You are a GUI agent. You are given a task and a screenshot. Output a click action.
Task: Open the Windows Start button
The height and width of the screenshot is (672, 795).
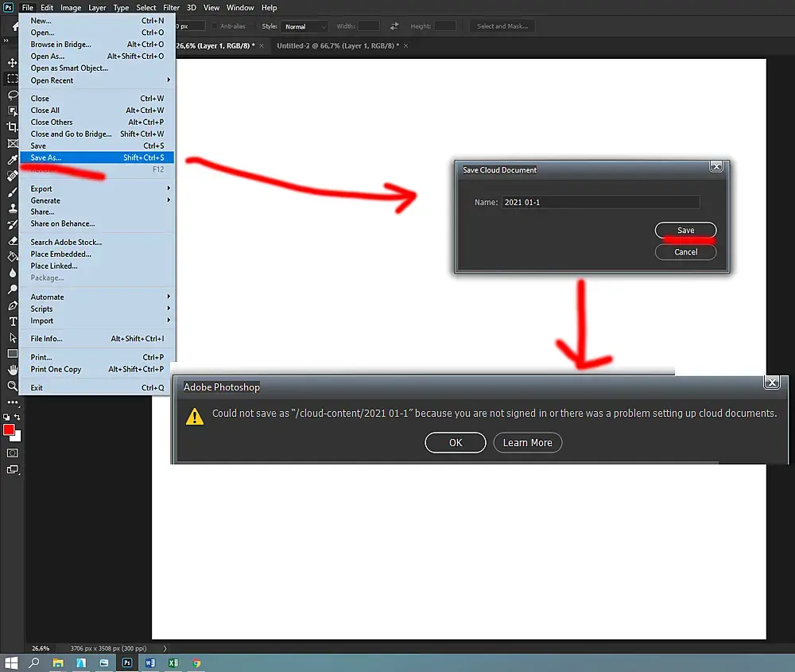[11, 663]
